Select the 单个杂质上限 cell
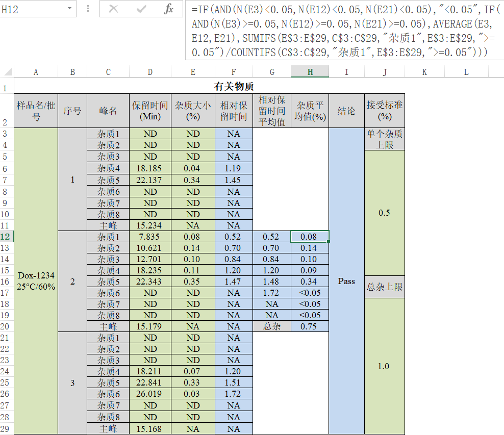This screenshot has height=435, width=504. (385, 139)
